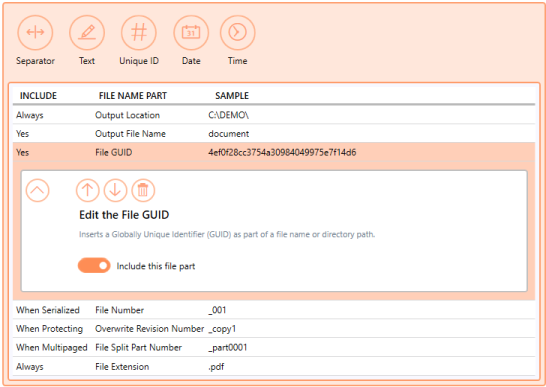Click the GUID sample value 4ef0f28cc...
The image size is (546, 387).
click(x=282, y=152)
